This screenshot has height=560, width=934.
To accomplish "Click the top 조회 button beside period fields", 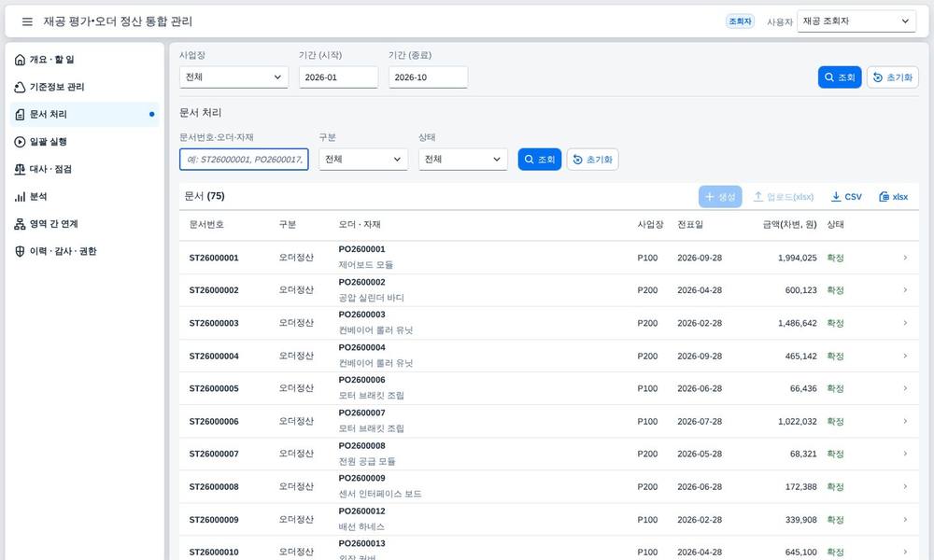I will coord(840,77).
